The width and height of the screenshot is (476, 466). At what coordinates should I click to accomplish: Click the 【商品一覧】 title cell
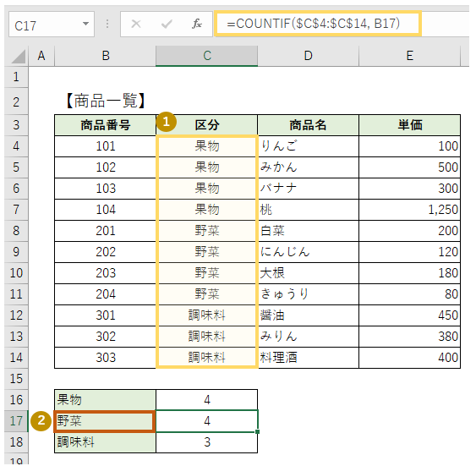(x=106, y=101)
